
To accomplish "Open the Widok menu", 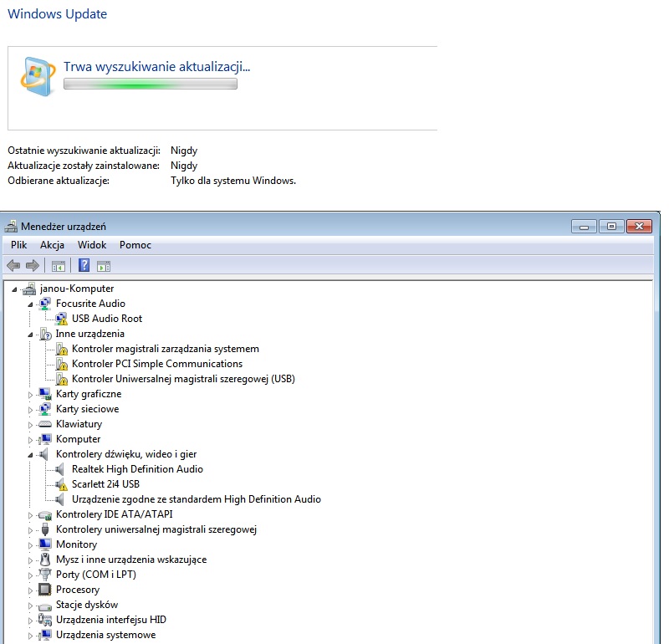I will point(92,245).
